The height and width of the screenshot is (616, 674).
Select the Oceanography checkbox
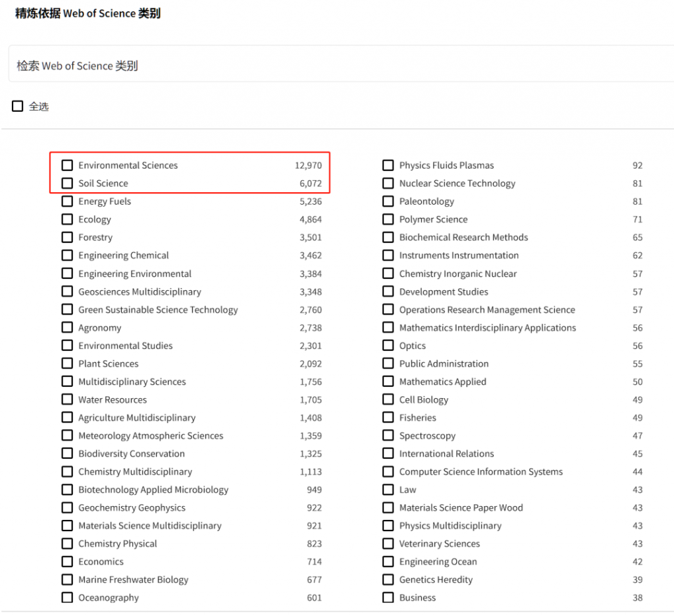(67, 598)
